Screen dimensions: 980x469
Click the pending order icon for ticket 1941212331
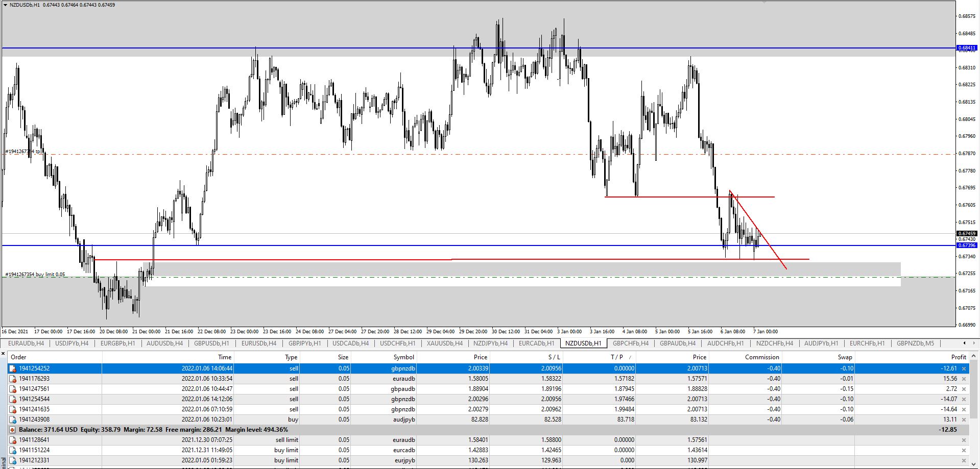click(x=13, y=460)
